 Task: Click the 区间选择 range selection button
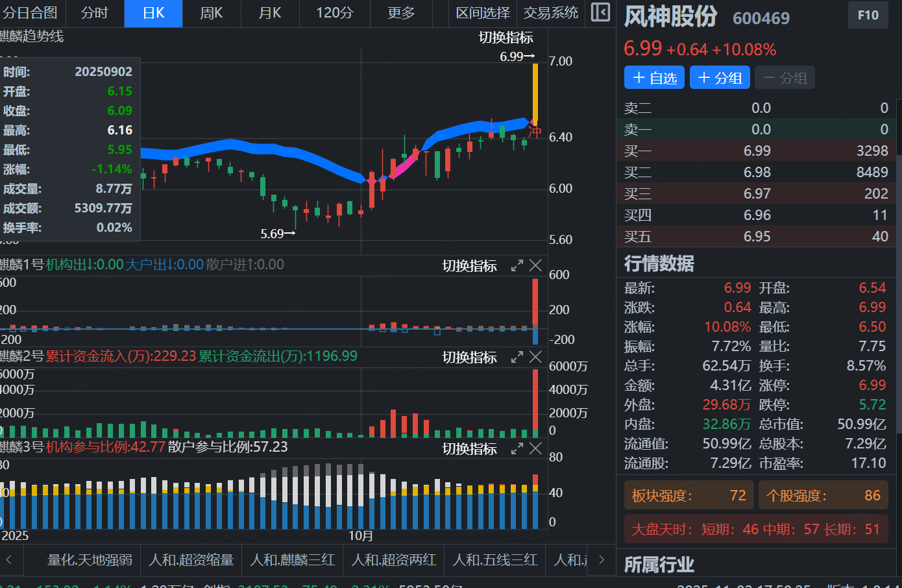(483, 13)
